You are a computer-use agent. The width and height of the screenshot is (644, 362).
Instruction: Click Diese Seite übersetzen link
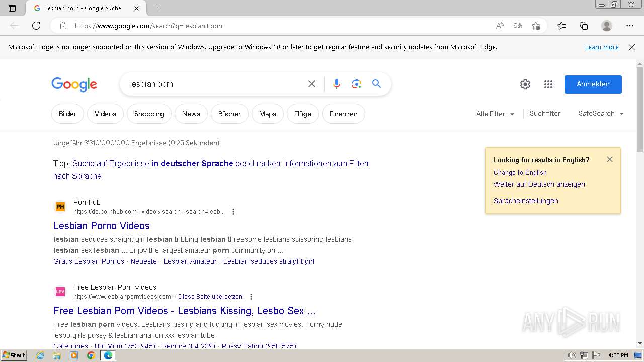pyautogui.click(x=210, y=297)
